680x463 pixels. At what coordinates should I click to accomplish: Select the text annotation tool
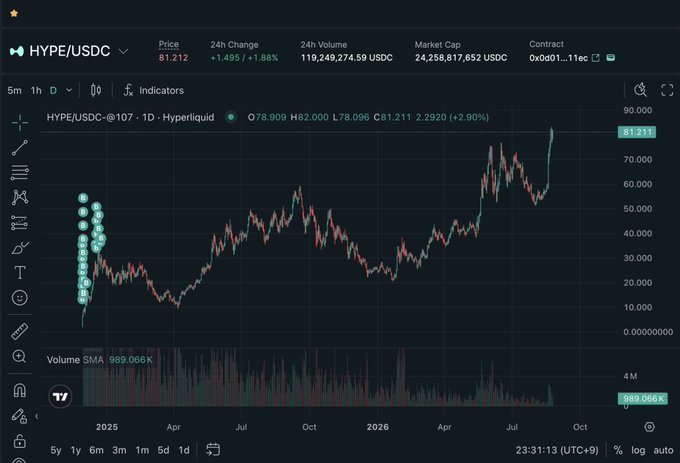20,273
